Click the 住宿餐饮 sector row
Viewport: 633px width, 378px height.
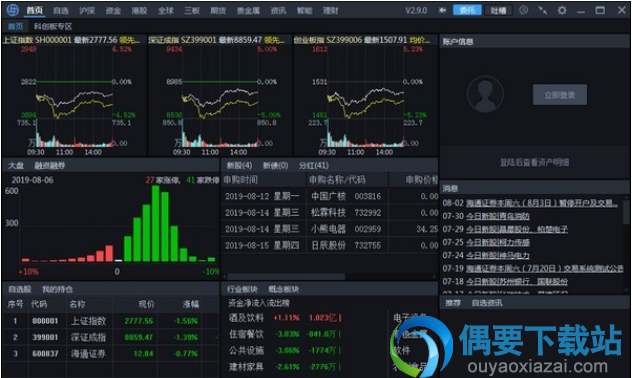tap(286, 334)
